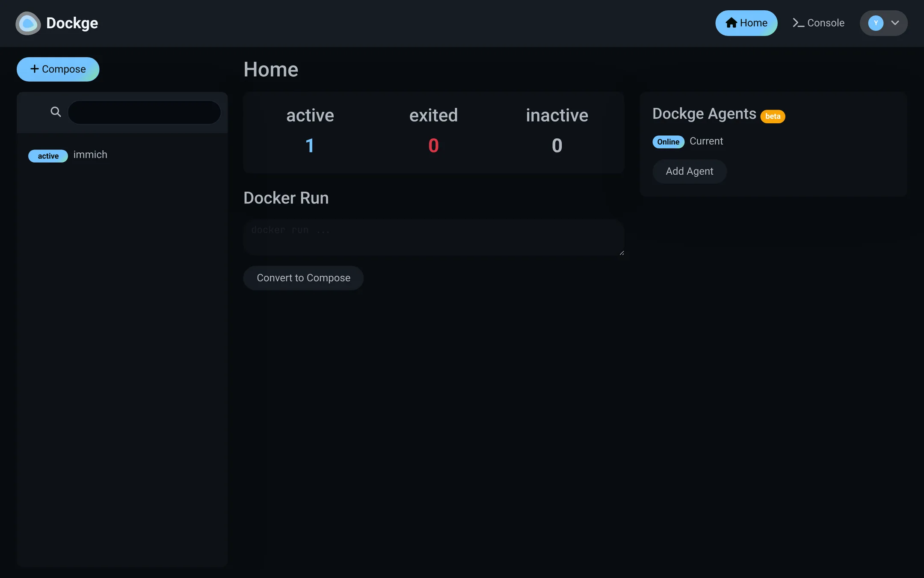Click the exited count 0
The width and height of the screenshot is (924, 578).
[433, 146]
